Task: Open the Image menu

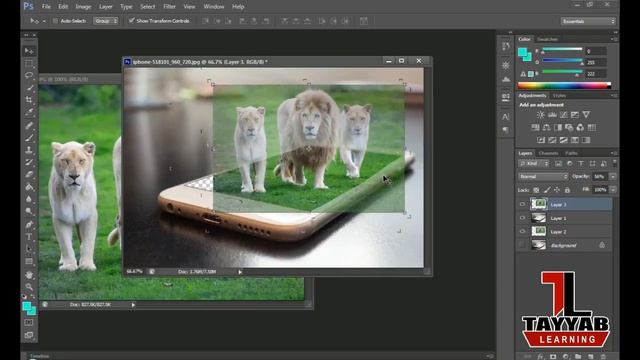Action: (x=83, y=7)
